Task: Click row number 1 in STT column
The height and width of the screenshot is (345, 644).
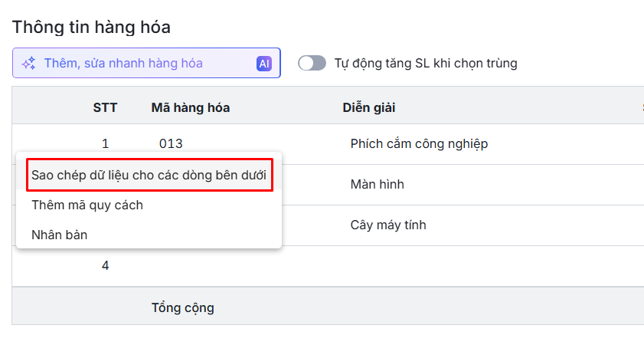Action: tap(105, 143)
